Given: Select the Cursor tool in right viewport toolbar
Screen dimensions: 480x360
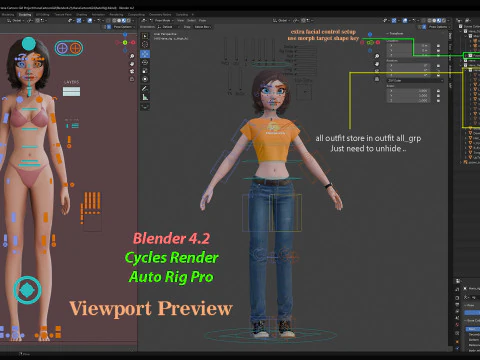Looking at the screenshot, I should (x=145, y=44).
